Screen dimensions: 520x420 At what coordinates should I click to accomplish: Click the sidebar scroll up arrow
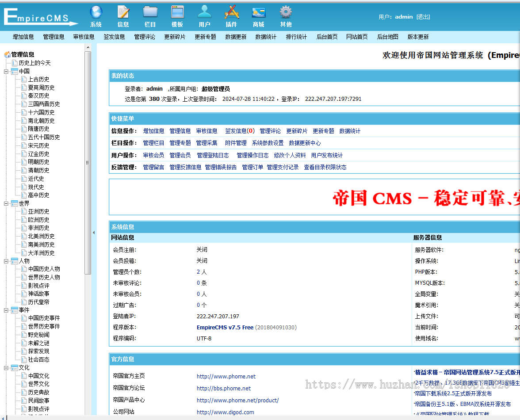[88, 47]
